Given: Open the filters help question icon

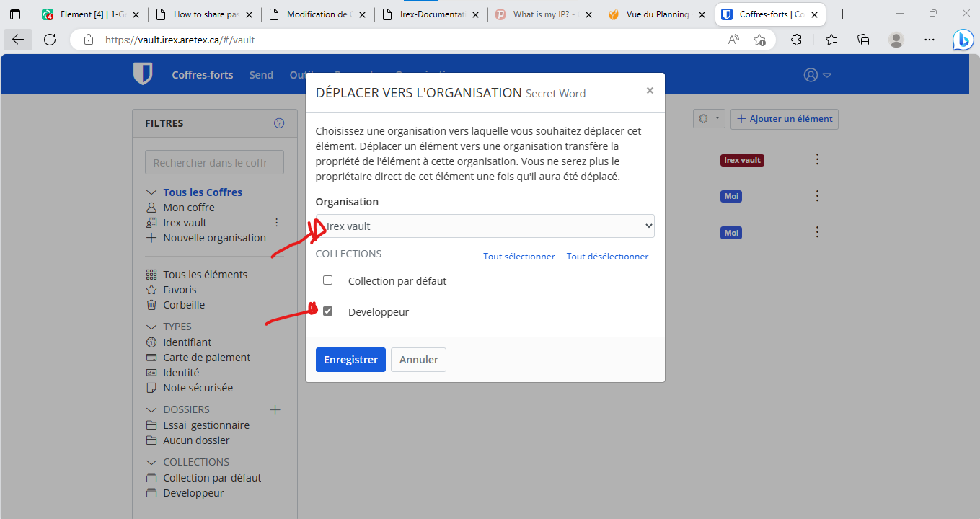Looking at the screenshot, I should click(x=279, y=123).
